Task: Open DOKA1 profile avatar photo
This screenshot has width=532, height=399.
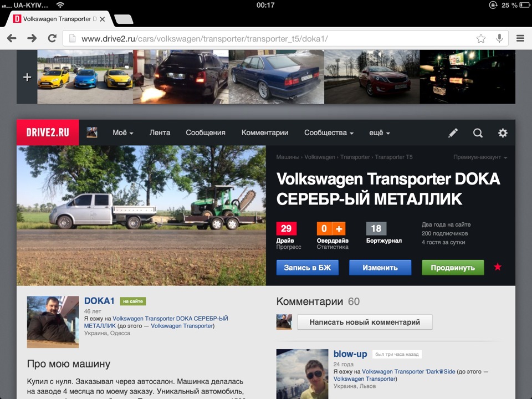Action: tap(53, 322)
